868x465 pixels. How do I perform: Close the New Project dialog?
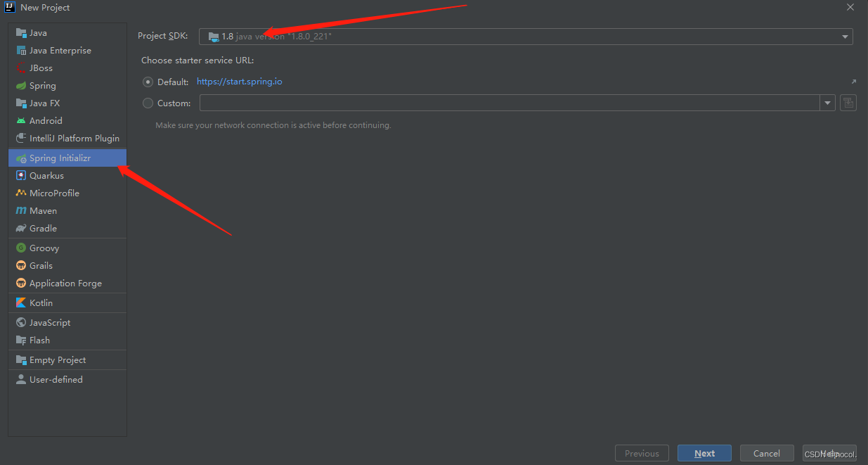(850, 7)
